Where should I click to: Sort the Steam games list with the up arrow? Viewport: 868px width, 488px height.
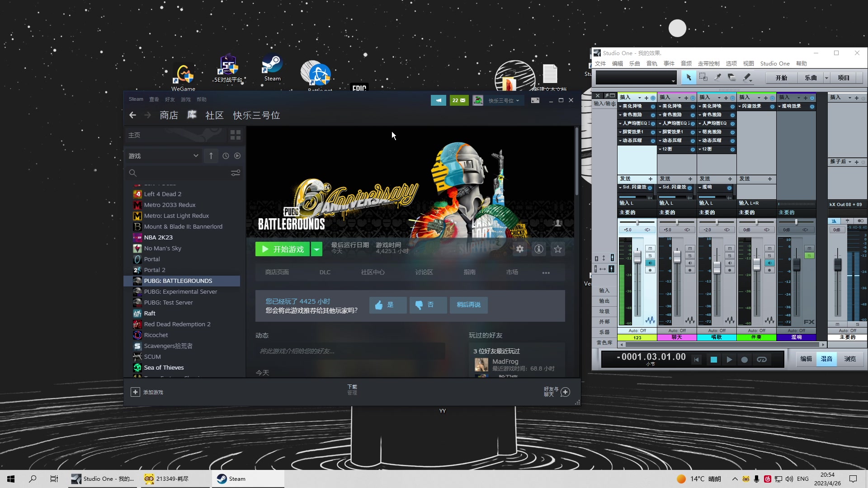211,156
